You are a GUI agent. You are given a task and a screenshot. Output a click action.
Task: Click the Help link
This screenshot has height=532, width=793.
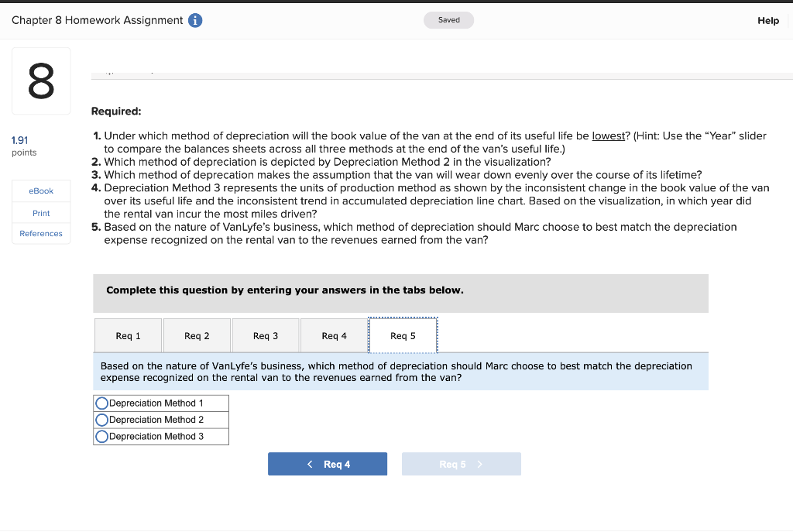767,20
